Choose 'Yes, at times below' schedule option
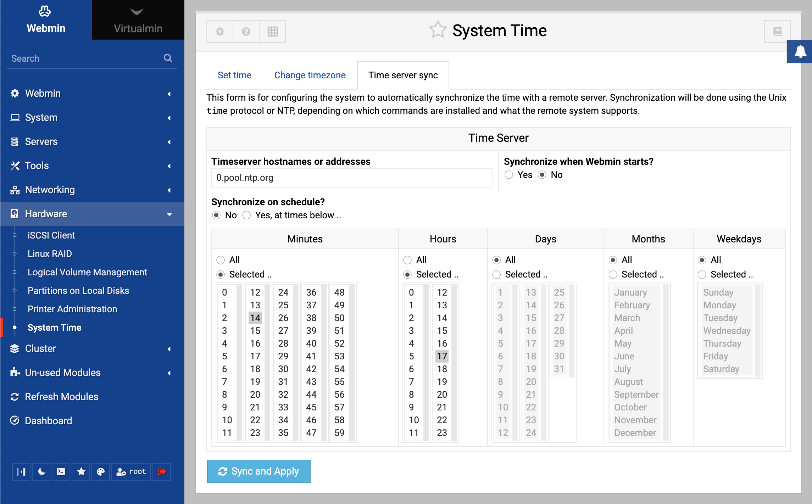Image resolution: width=812 pixels, height=504 pixels. point(246,215)
